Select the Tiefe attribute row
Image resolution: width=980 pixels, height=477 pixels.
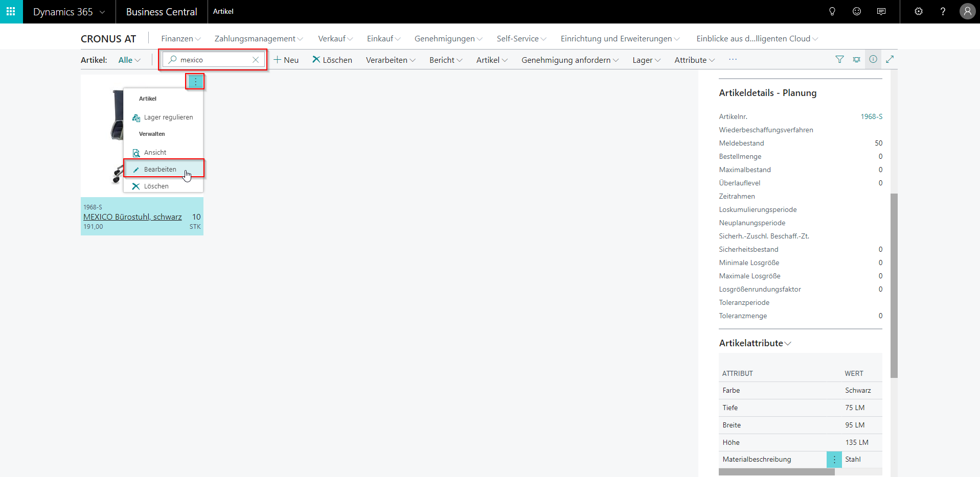pos(801,408)
